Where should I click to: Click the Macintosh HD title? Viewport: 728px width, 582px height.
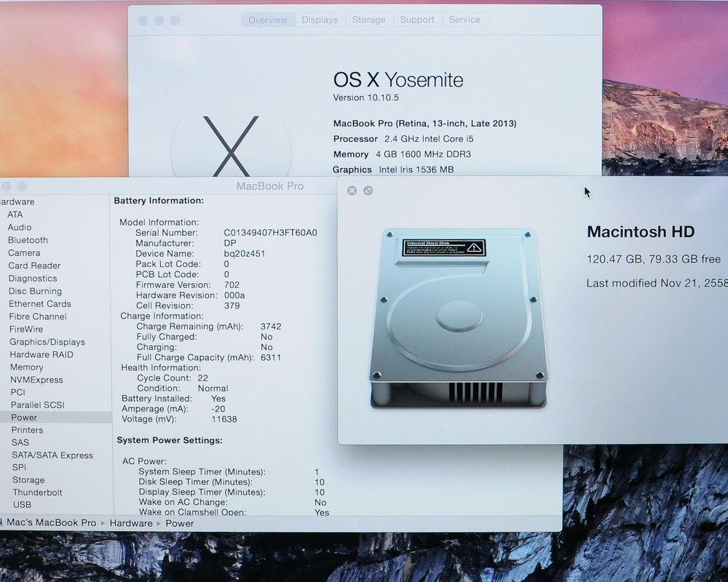(x=641, y=231)
